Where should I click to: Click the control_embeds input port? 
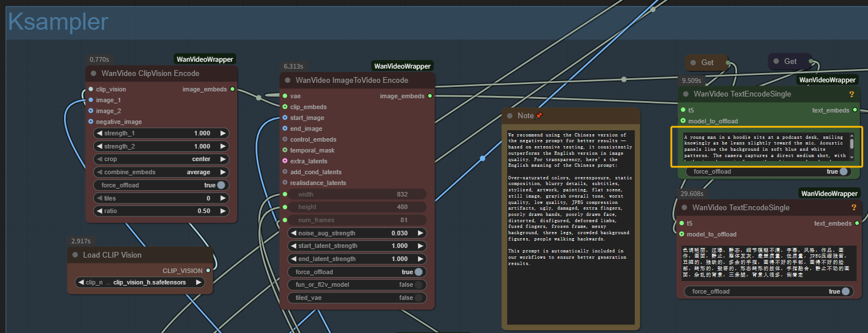click(x=285, y=139)
